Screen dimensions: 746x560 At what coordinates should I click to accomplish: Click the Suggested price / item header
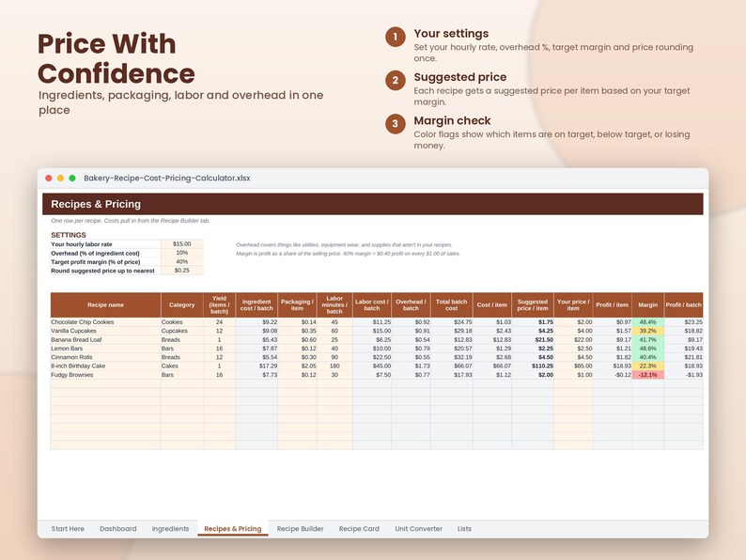pyautogui.click(x=533, y=305)
